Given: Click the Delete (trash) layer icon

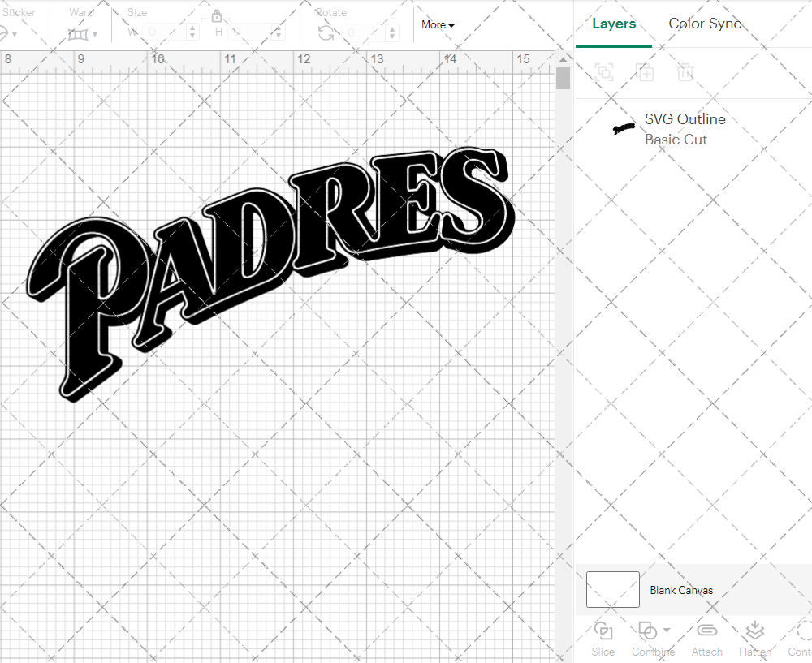Looking at the screenshot, I should pyautogui.click(x=685, y=72).
